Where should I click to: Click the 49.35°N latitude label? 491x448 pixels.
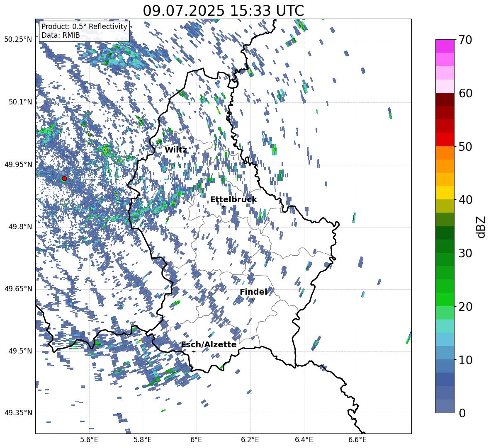tap(18, 413)
